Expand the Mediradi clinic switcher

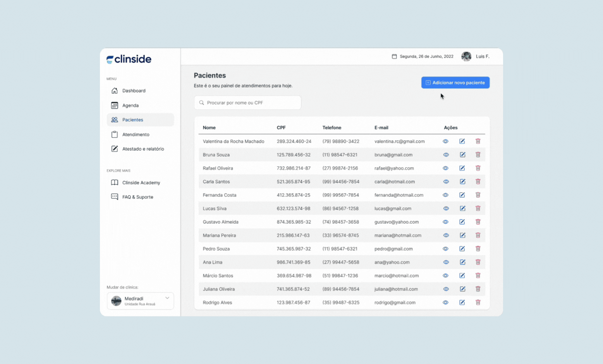coord(140,301)
